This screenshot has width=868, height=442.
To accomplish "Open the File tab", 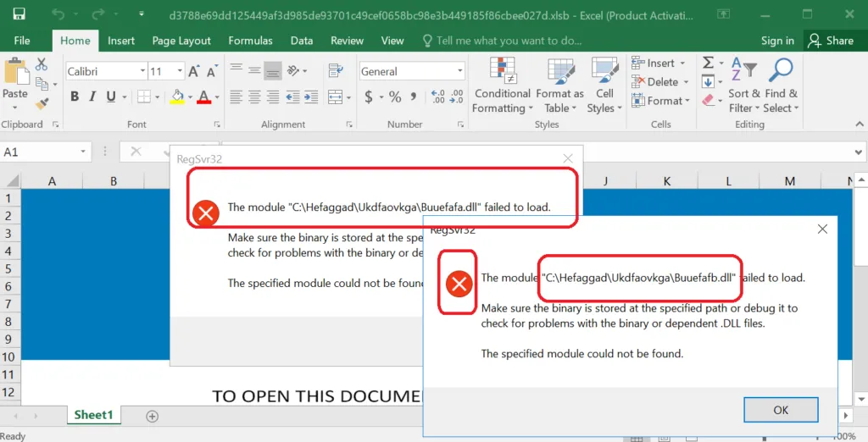I will tap(22, 41).
